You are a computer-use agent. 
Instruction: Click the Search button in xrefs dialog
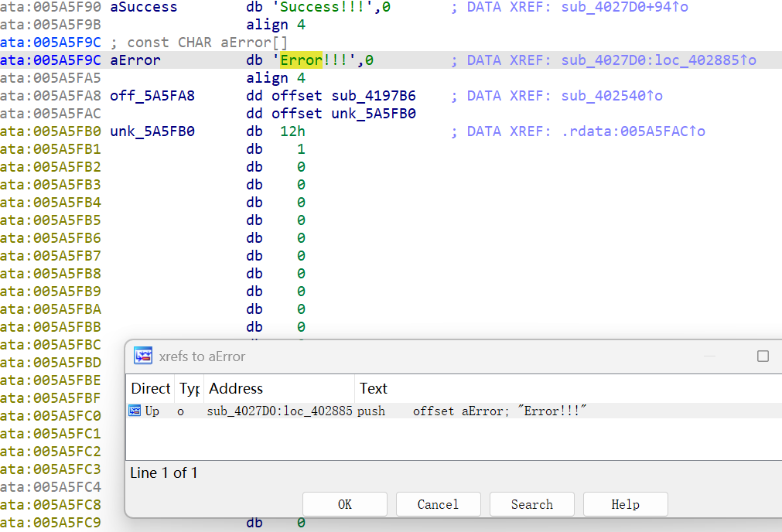click(531, 504)
